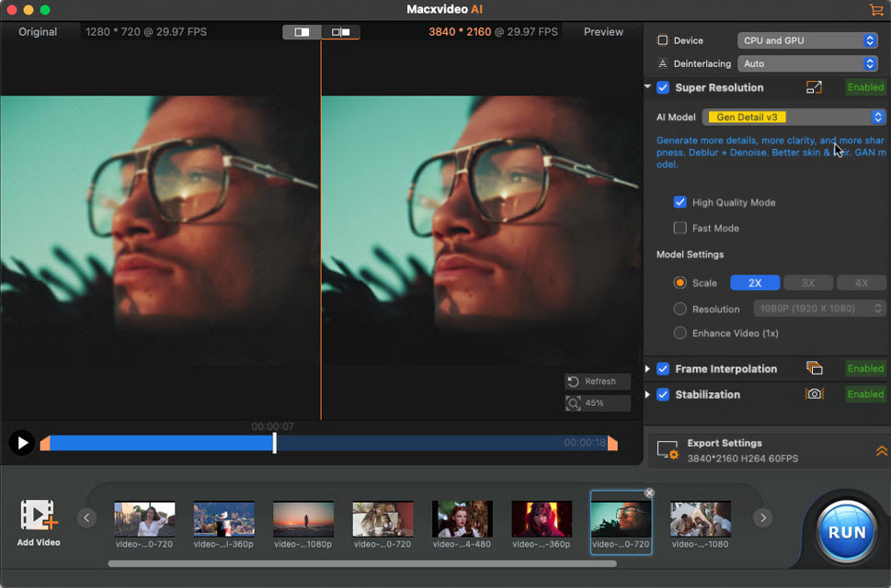Switch to single preview view mode
This screenshot has height=588, width=891.
coord(302,32)
